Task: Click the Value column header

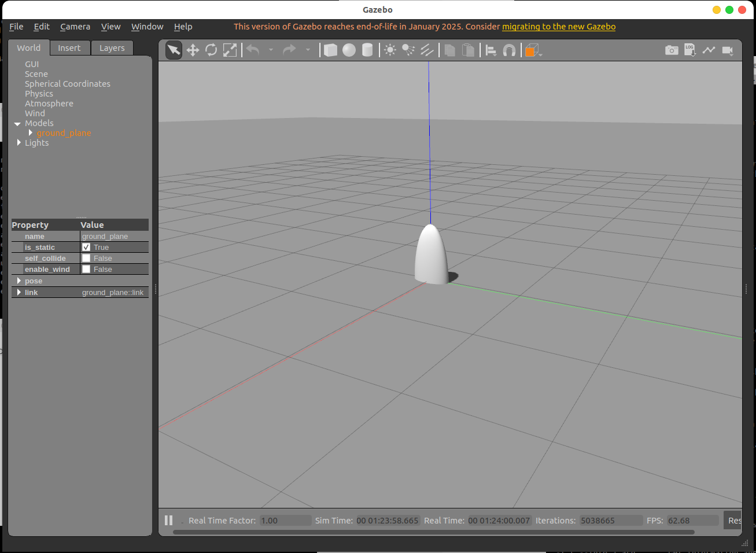Action: (115, 225)
